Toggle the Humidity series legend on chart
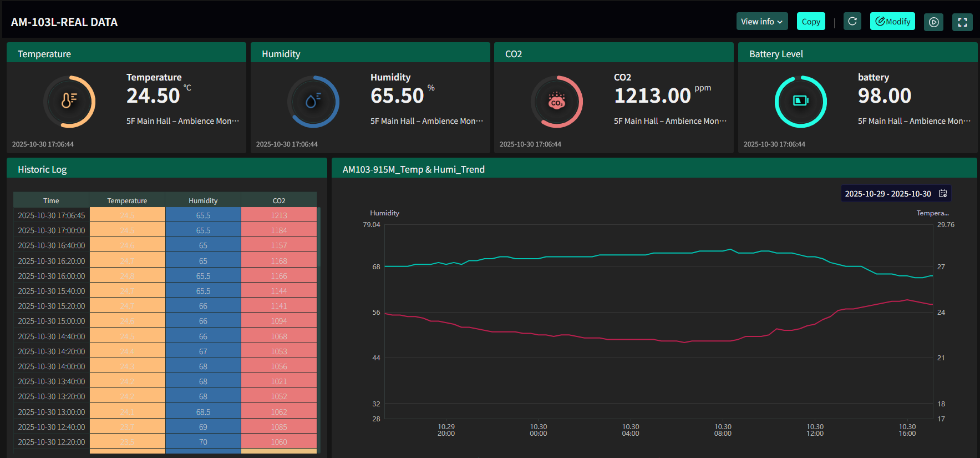 click(x=384, y=213)
